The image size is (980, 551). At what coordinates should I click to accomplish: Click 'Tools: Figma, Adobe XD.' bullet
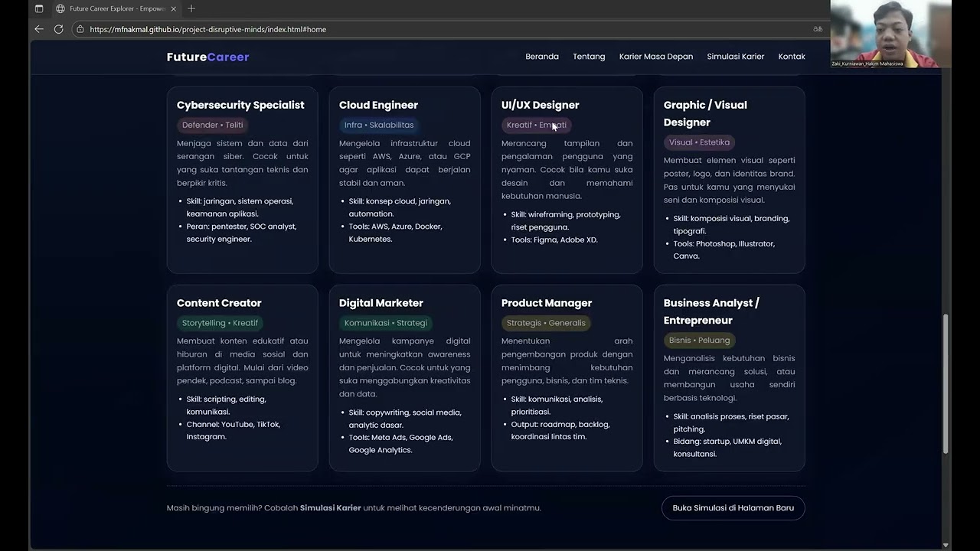point(554,240)
